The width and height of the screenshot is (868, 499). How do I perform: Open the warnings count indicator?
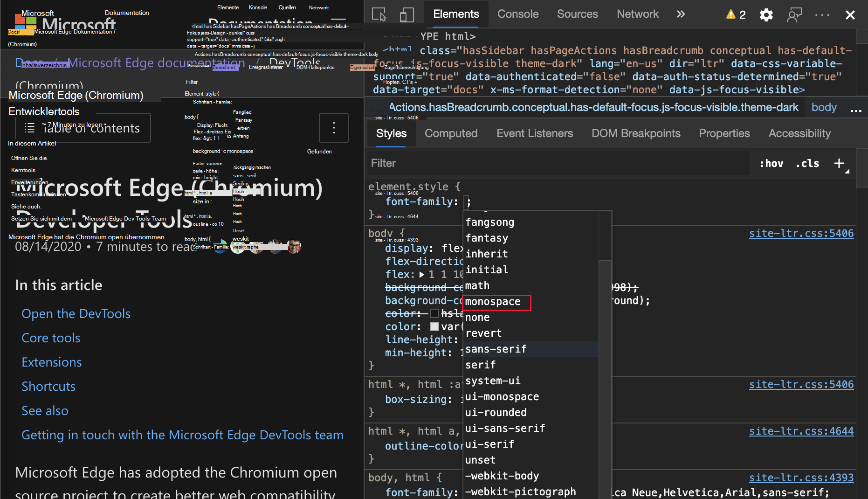tap(736, 14)
